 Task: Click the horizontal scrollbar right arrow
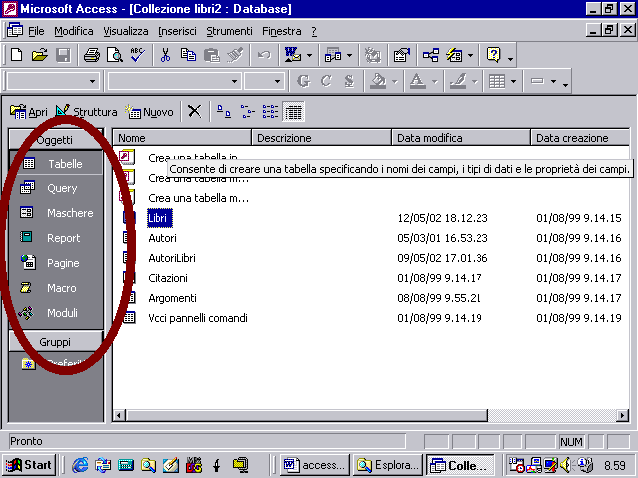click(x=622, y=415)
